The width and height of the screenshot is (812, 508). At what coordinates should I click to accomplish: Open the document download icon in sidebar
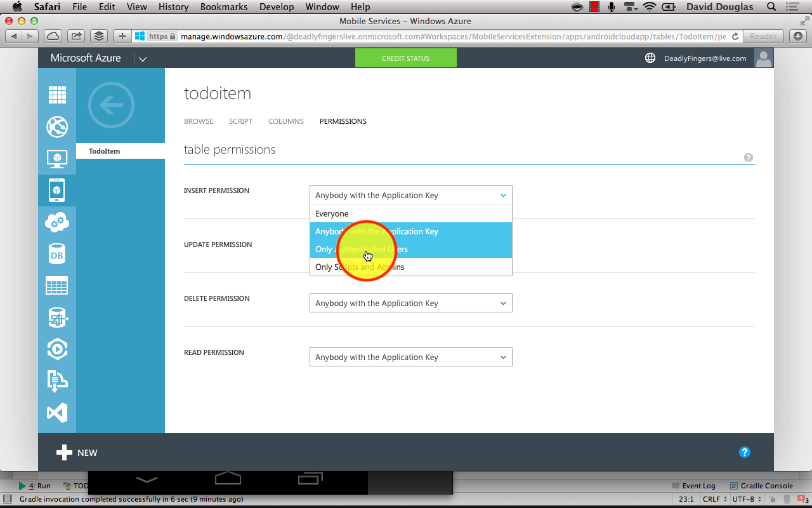57,381
